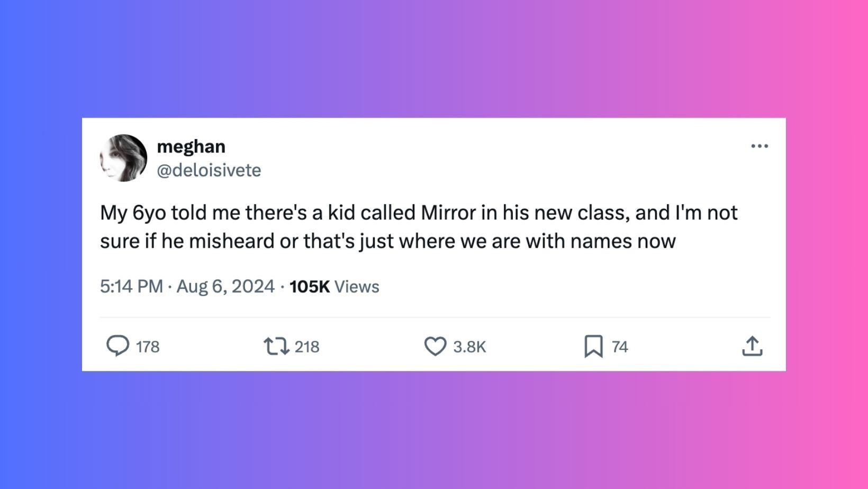Click the word "Mirror" in the tweet
The height and width of the screenshot is (489, 868).
[x=448, y=213]
